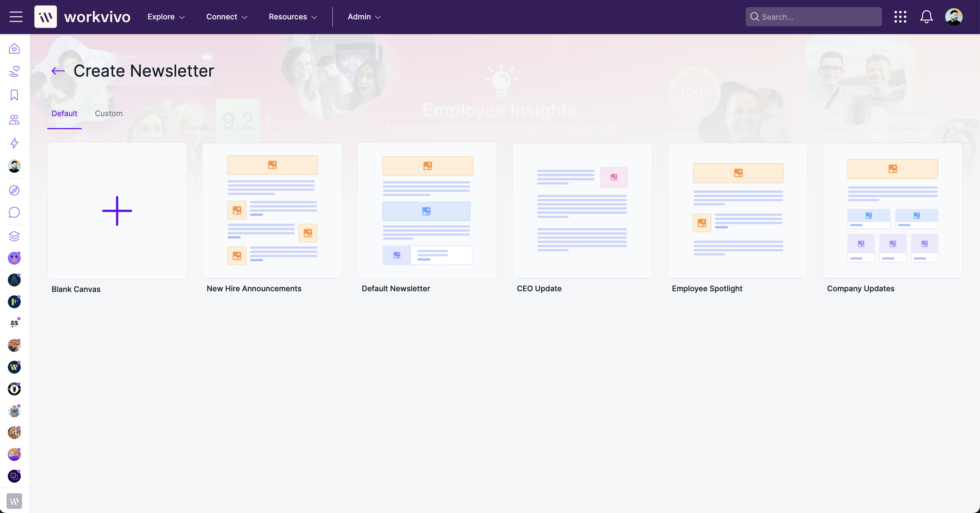980x513 pixels.
Task: Click the "Blank Canvas" label
Action: [x=76, y=289]
